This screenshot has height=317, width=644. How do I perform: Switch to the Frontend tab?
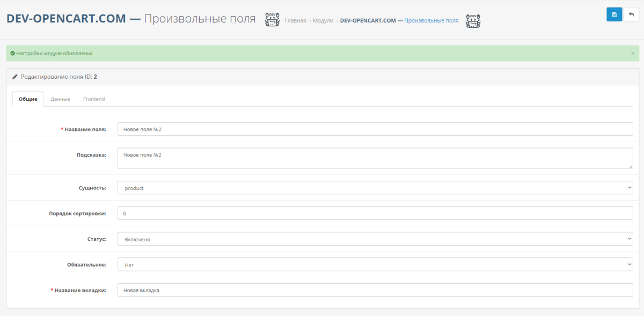pyautogui.click(x=94, y=99)
